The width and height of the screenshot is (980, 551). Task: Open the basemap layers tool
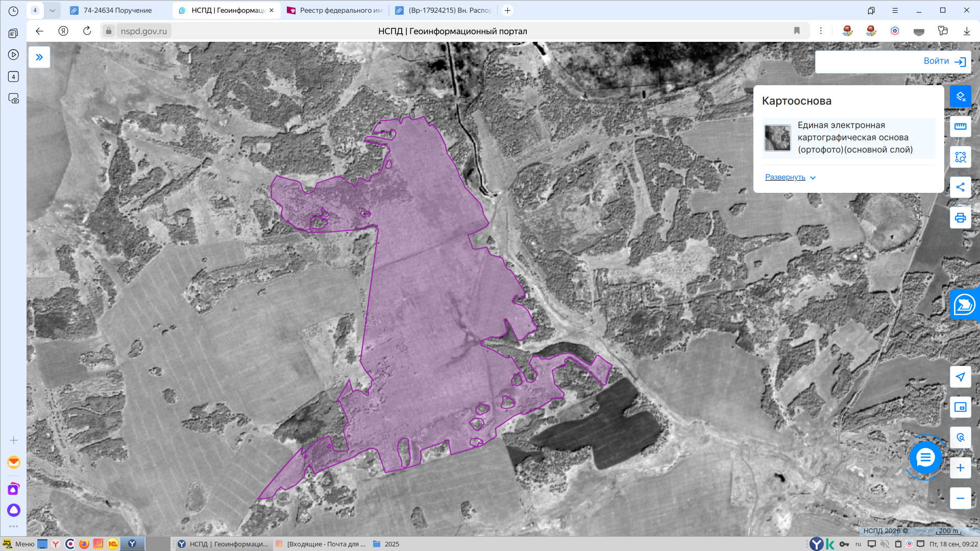click(960, 96)
